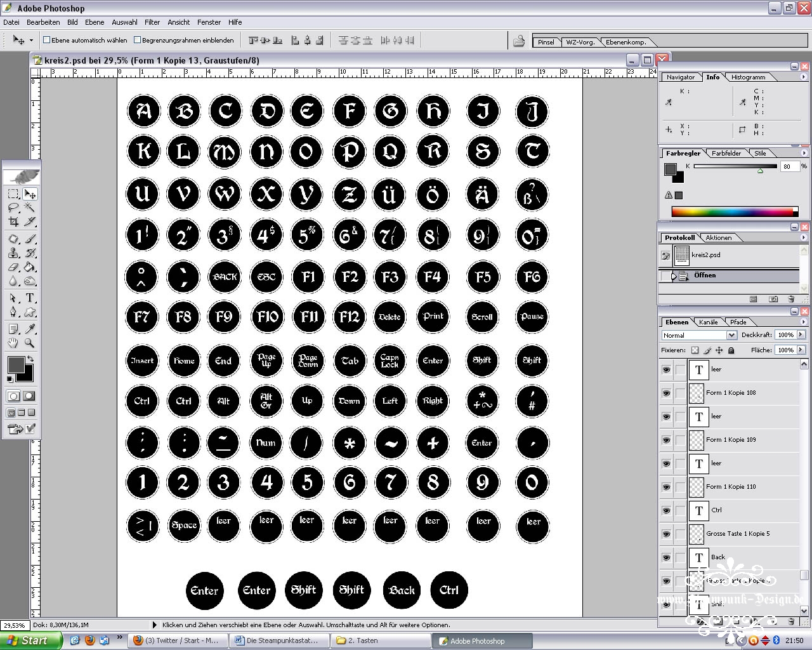The image size is (812, 650).
Task: Toggle the position lock next to Fixieren
Action: [x=719, y=350]
